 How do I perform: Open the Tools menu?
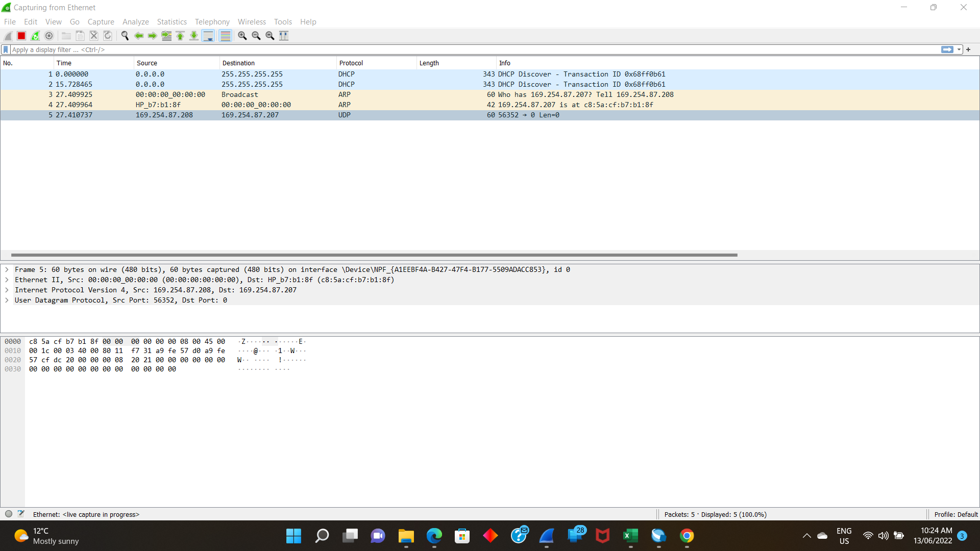[283, 22]
